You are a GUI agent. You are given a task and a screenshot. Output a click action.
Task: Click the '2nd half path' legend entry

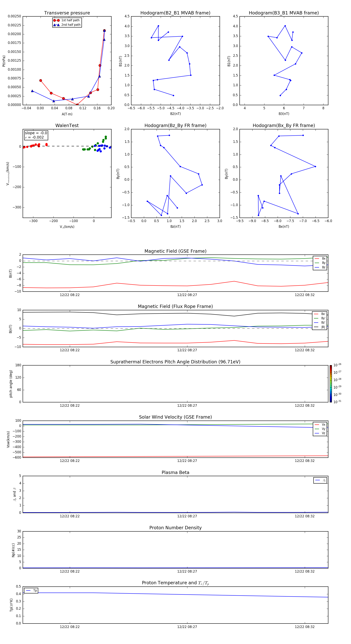point(67,25)
